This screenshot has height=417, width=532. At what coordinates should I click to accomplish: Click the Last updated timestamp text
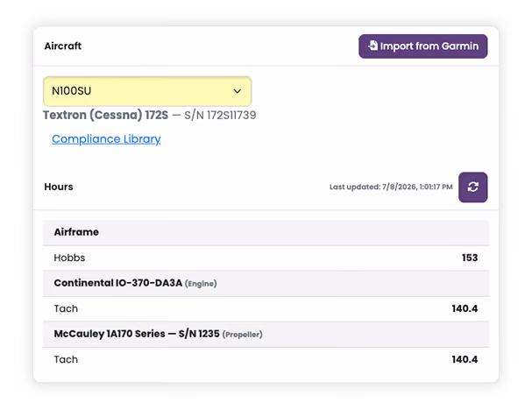391,187
